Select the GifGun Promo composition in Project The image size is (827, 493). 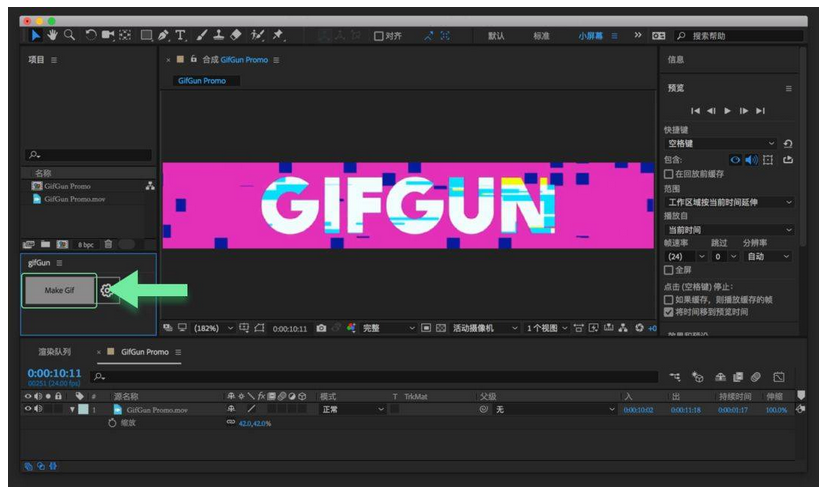68,186
